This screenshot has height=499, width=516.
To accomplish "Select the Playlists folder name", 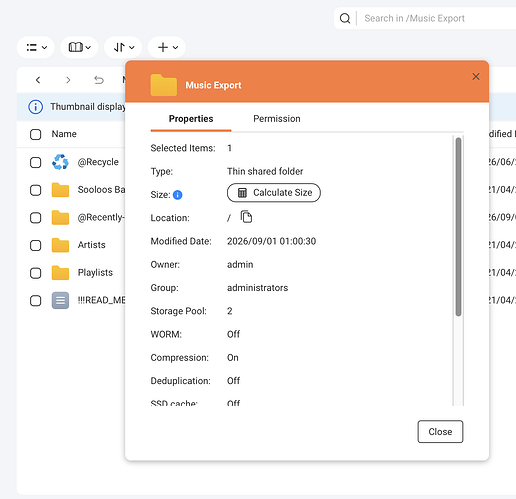I will point(95,273).
